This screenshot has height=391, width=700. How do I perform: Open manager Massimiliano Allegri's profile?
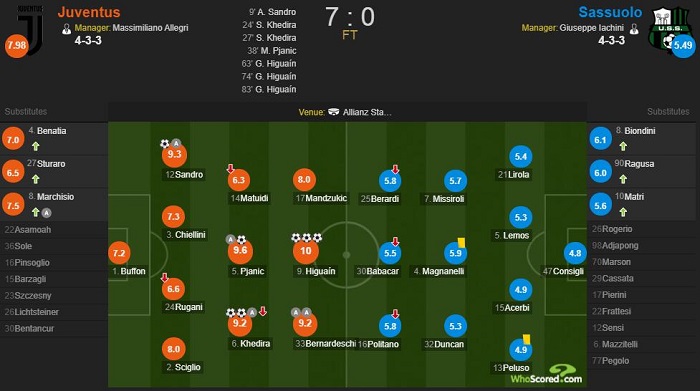[x=150, y=28]
